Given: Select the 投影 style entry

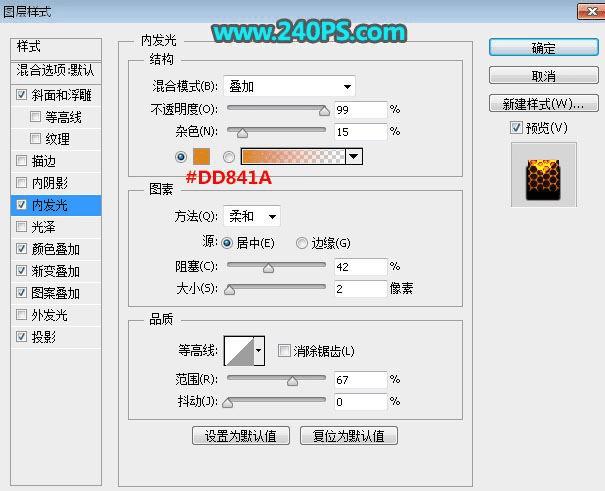Looking at the screenshot, I should (x=44, y=337).
